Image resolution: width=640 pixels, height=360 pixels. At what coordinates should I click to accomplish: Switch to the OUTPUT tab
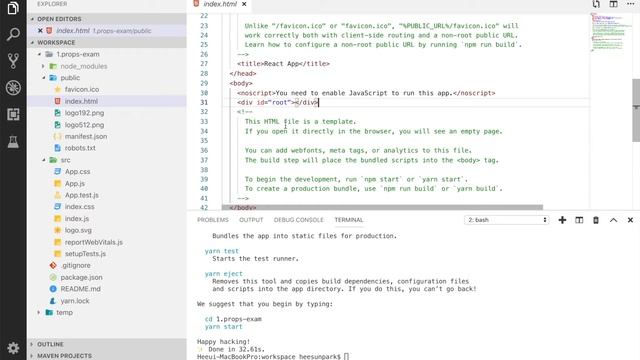coord(251,220)
